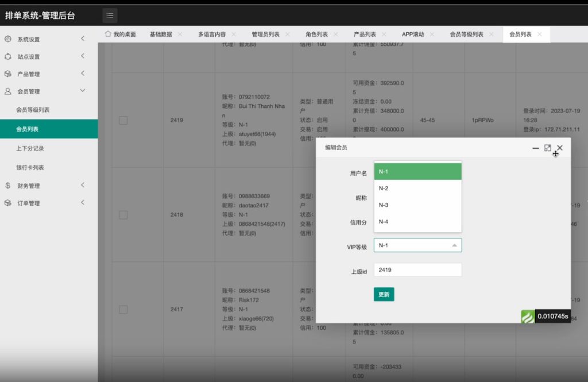Click the 会员管理 person icon
The width and height of the screenshot is (588, 382).
pos(8,91)
